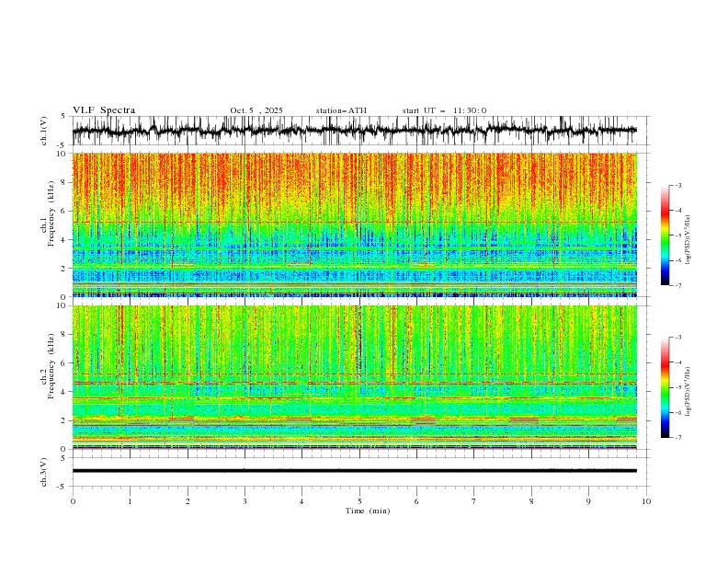
Task: Click ch.2 colorbar "log(PSD)(V²/Hz)" caption
Action: point(688,391)
